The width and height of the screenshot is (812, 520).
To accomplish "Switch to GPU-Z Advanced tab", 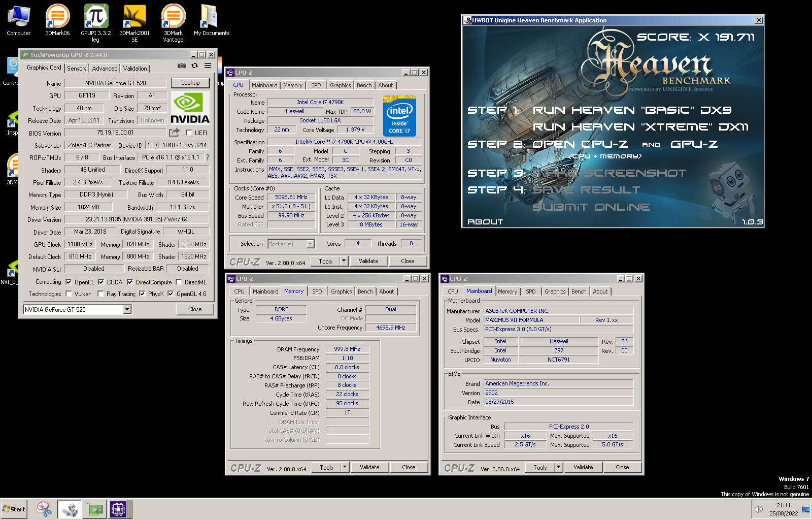I will [105, 69].
